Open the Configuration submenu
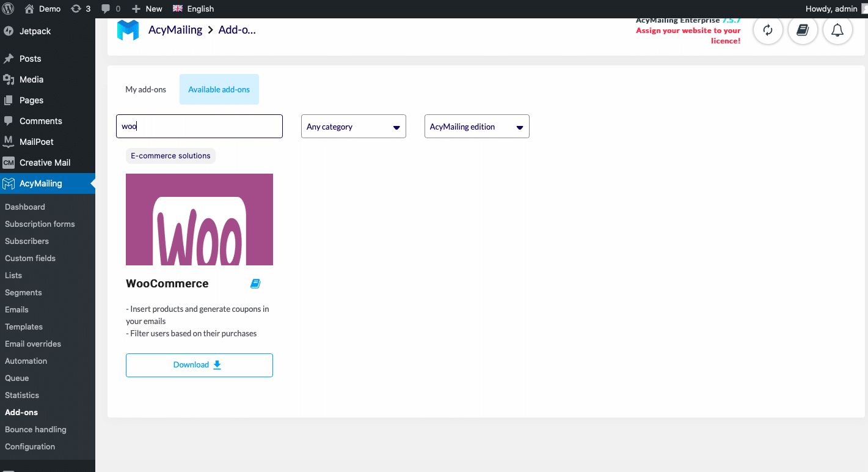 [30, 446]
